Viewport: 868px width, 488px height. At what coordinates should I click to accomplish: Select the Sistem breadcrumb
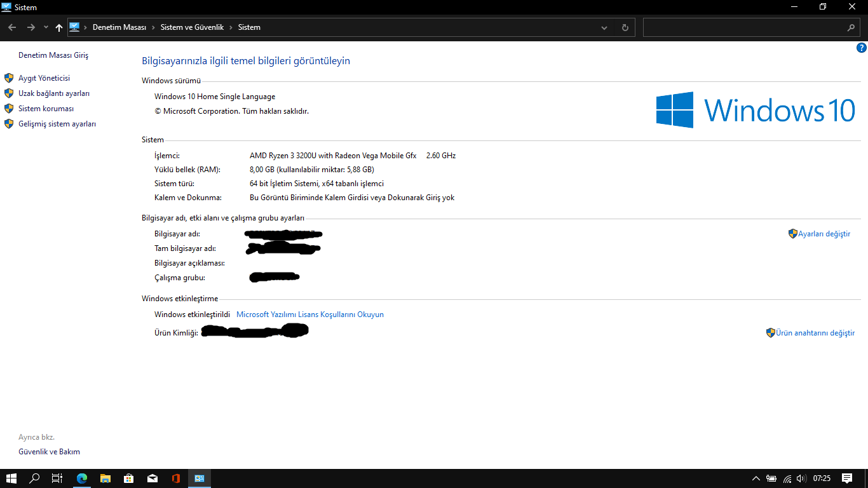(x=249, y=27)
